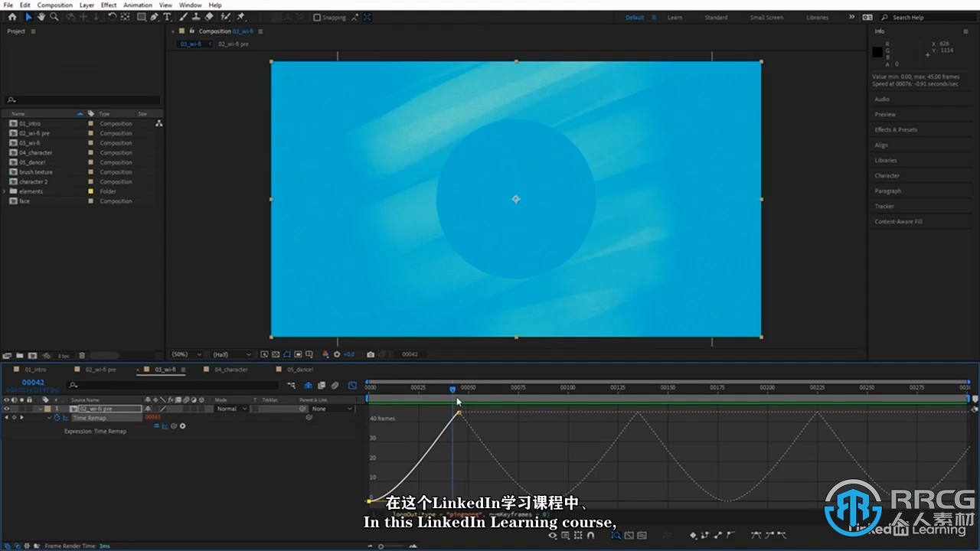980x551 pixels.
Task: Select the Roto Brush tool
Action: click(x=225, y=17)
